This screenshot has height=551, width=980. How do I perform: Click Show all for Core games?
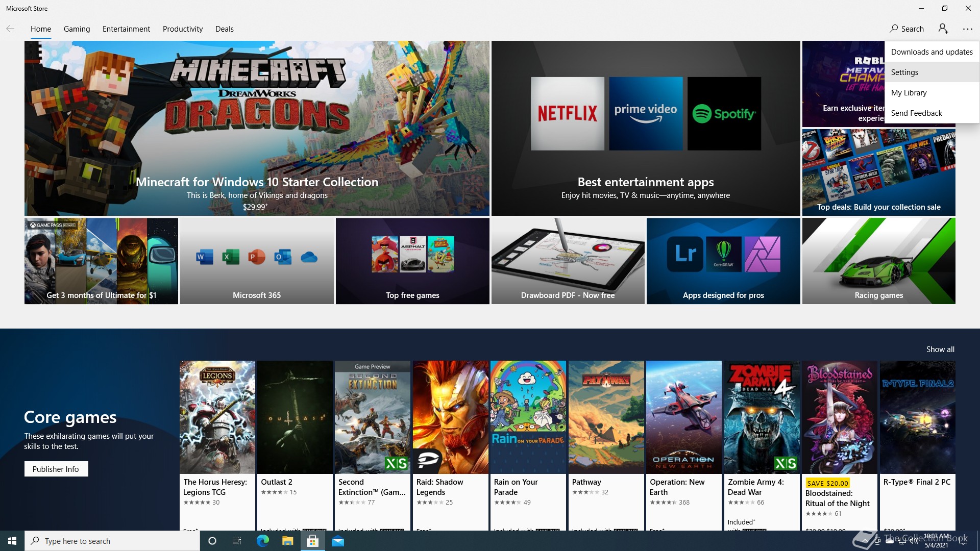[x=940, y=349]
